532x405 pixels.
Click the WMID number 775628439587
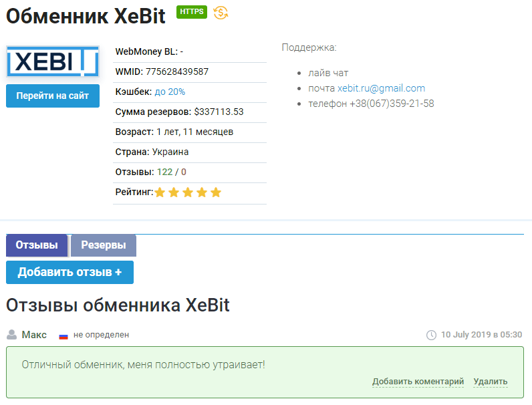tap(177, 72)
